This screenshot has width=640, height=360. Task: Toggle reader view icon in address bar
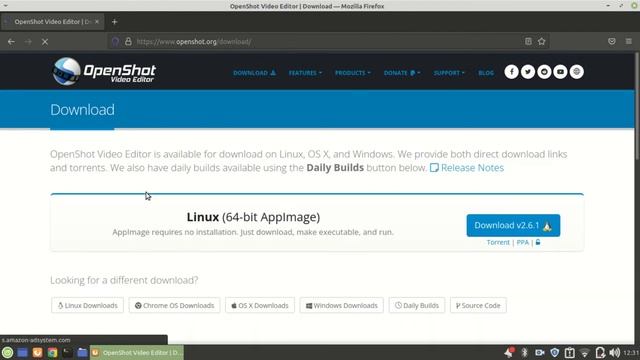click(528, 41)
